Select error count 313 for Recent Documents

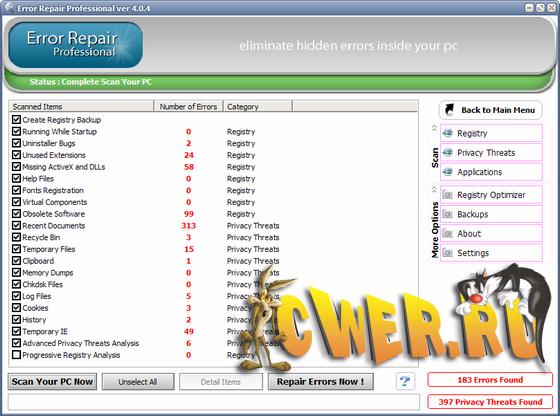[x=189, y=226]
